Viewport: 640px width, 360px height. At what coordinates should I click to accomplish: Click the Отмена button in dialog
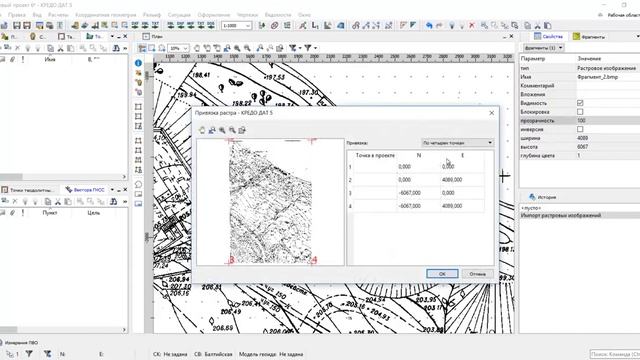477,274
